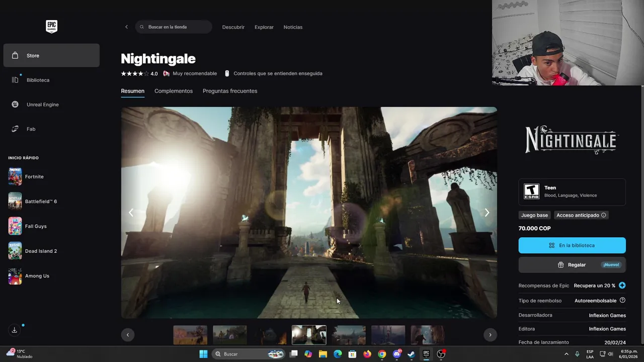The width and height of the screenshot is (644, 362).
Task: Show hidden system tray icons
Action: 566,354
